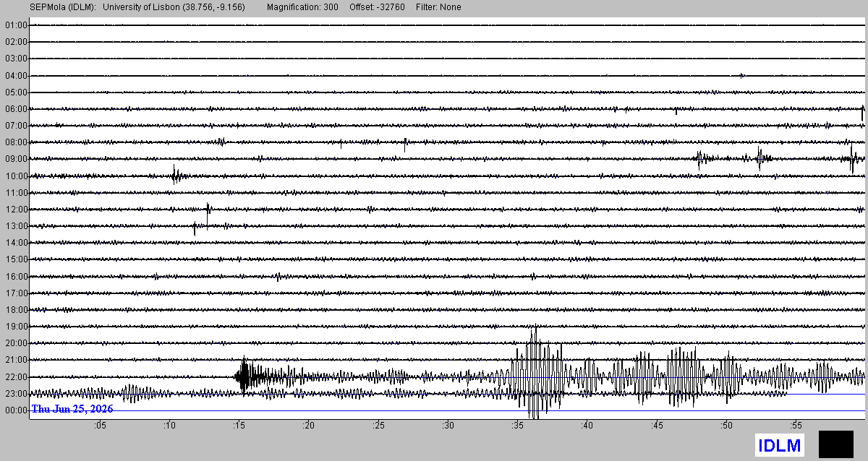The height and width of the screenshot is (461, 868).
Task: Click the :45 minute axis label
Action: point(657,426)
